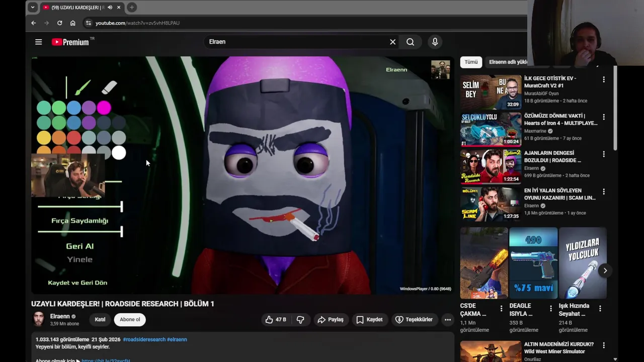The image size is (644, 362).
Task: Save the video with Kaydet
Action: click(369, 319)
